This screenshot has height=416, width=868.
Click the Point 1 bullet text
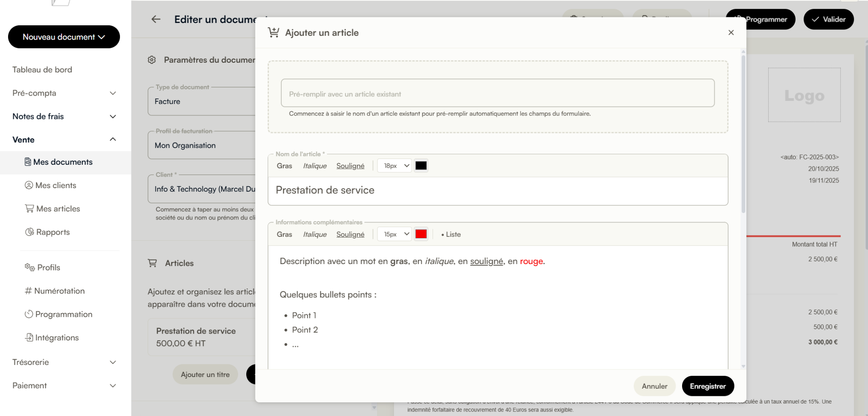304,316
